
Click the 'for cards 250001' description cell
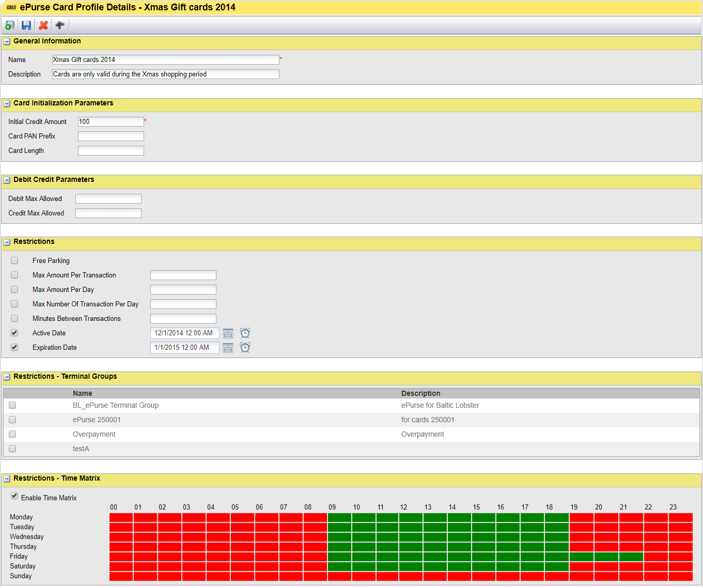tap(428, 420)
